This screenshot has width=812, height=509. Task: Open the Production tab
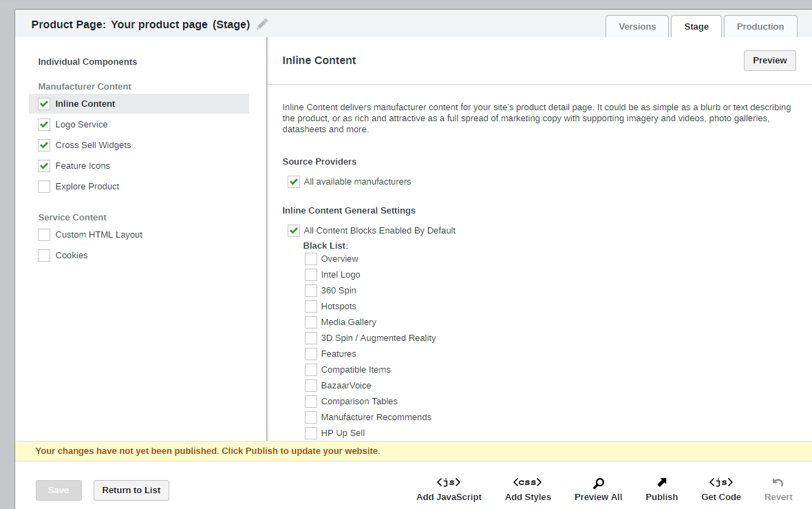[760, 26]
